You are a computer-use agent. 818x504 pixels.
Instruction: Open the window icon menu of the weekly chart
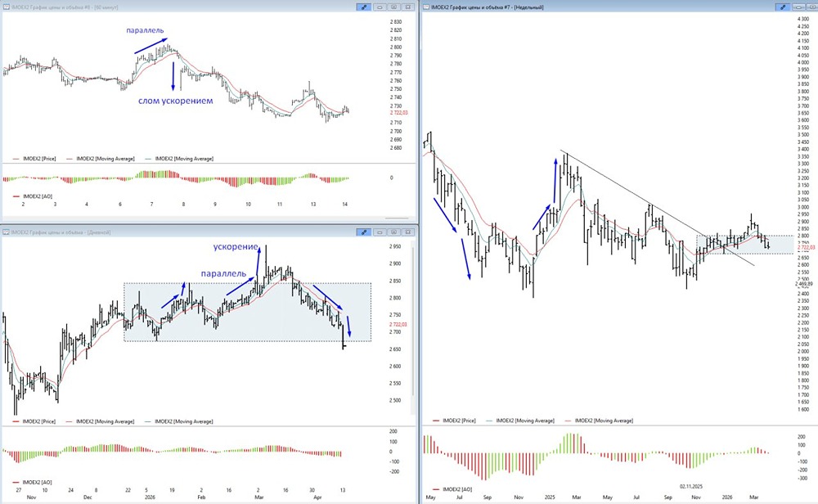(x=426, y=7)
